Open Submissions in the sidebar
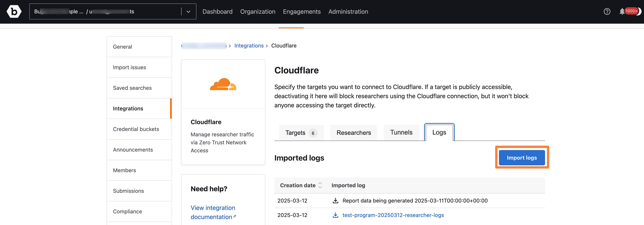The image size is (644, 225). [x=139, y=191]
